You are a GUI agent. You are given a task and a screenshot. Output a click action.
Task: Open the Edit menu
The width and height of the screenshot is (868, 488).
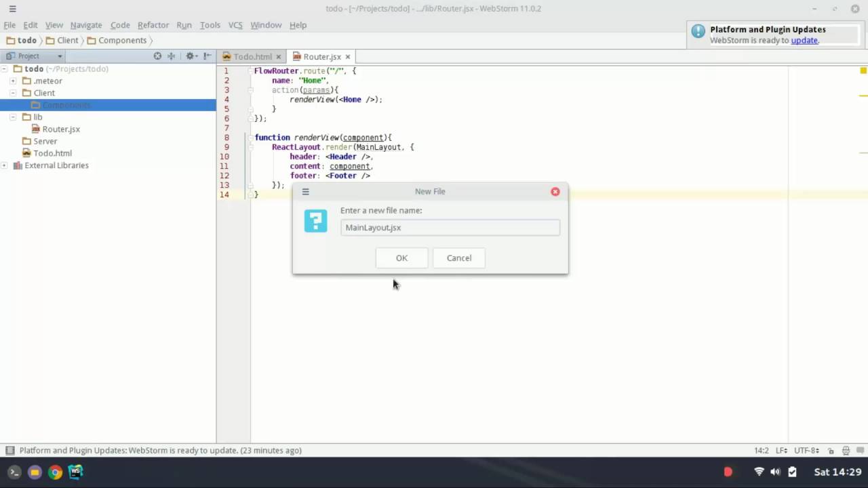point(31,25)
